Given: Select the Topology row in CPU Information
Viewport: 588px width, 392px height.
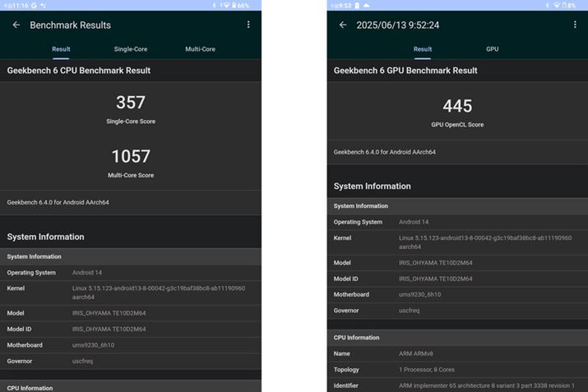Looking at the screenshot, I should (x=457, y=369).
